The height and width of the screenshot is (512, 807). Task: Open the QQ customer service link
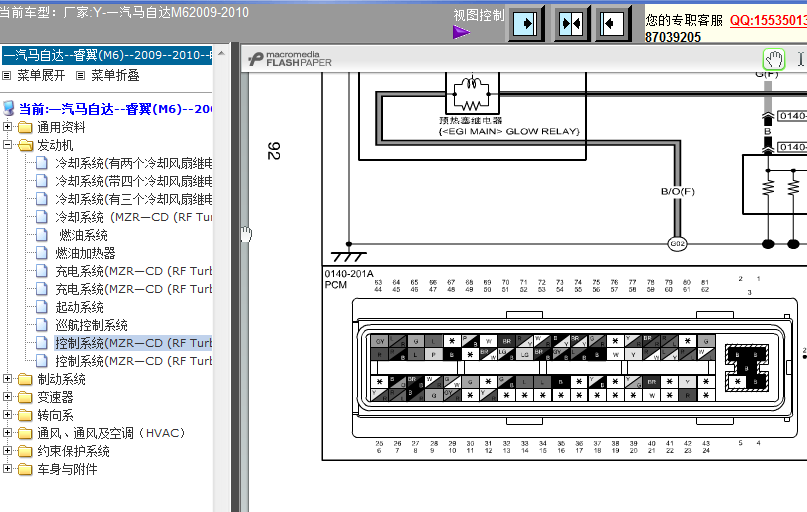coord(768,21)
